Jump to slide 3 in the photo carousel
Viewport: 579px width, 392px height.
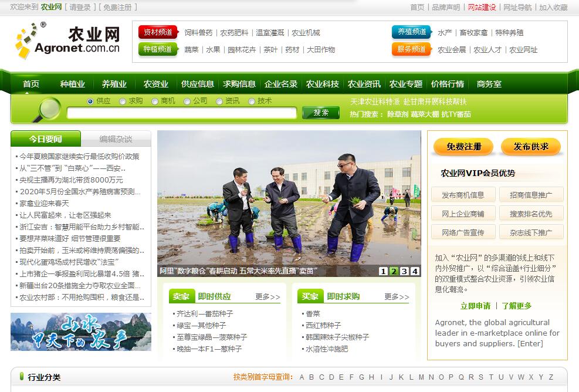404,271
